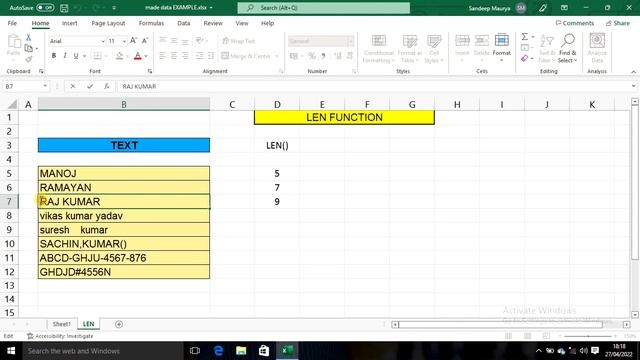Click the Analyze Data button

point(597,48)
